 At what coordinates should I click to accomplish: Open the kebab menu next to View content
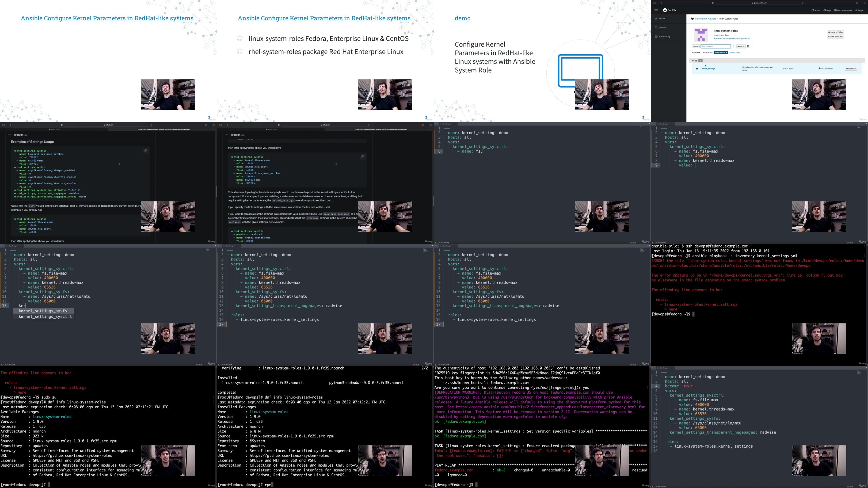pyautogui.click(x=859, y=69)
